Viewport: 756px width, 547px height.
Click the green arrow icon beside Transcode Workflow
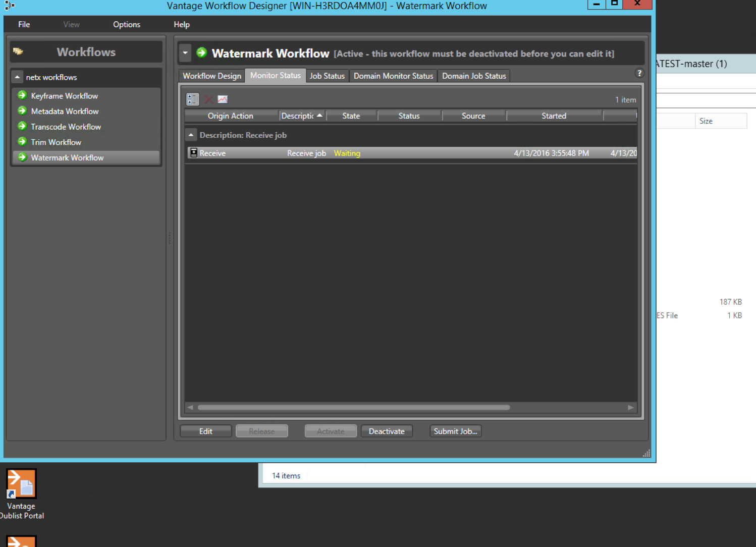point(22,126)
